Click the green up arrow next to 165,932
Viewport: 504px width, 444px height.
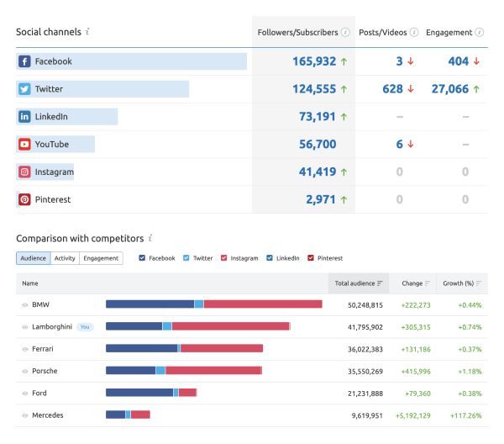(344, 61)
